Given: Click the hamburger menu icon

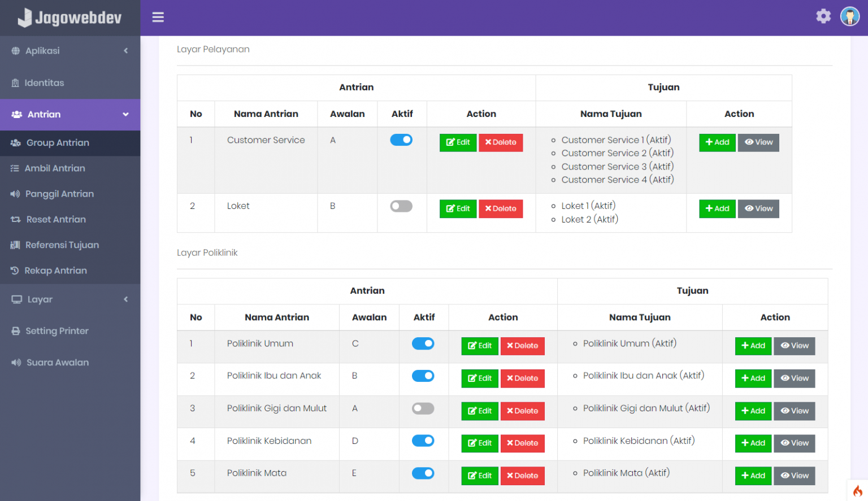Looking at the screenshot, I should tap(158, 18).
